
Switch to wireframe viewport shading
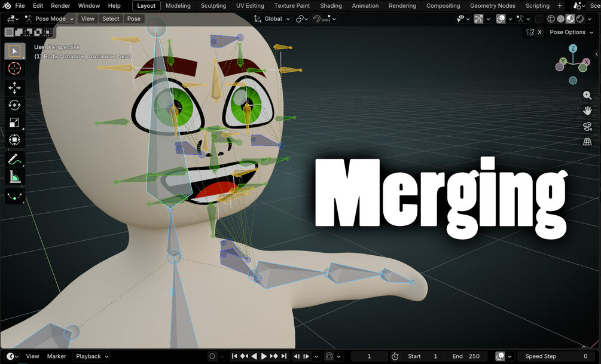[x=551, y=19]
